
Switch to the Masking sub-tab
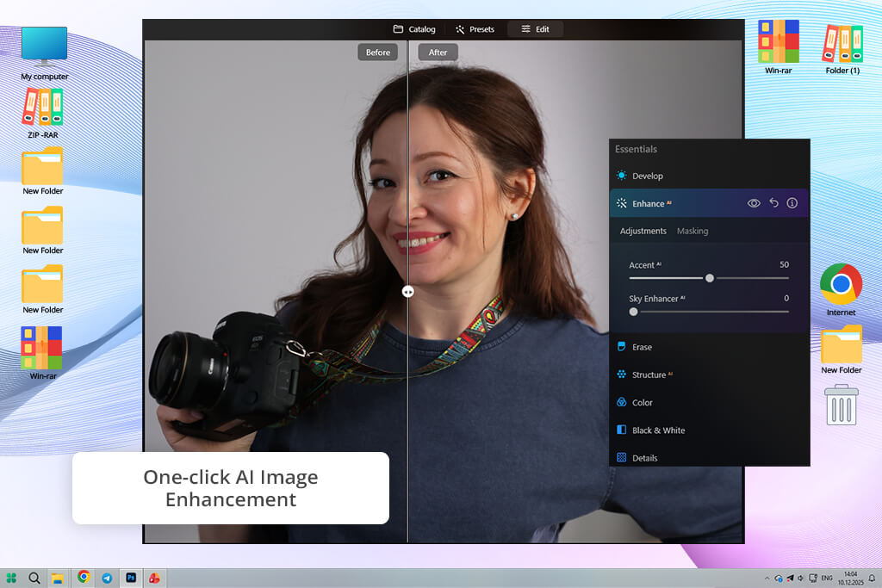pyautogui.click(x=693, y=231)
